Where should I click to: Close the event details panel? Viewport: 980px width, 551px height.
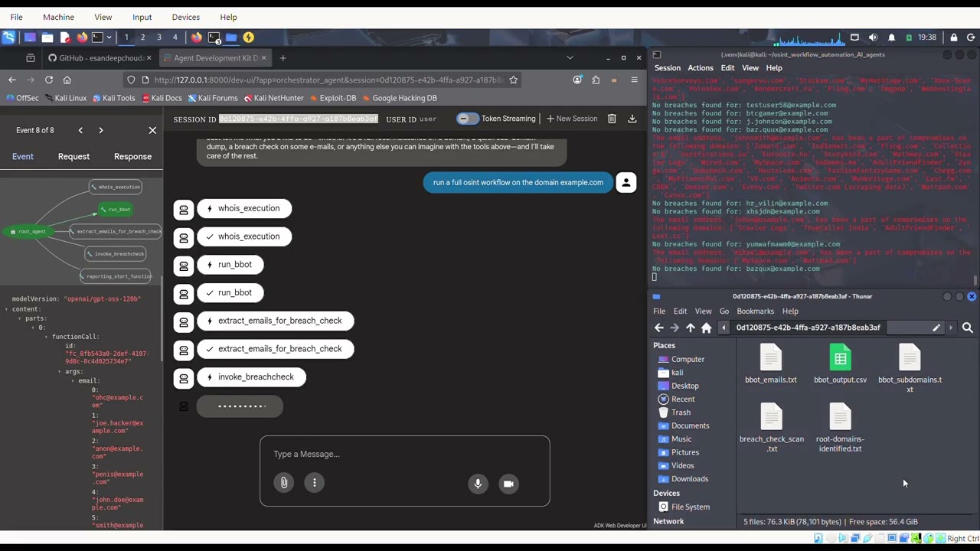[x=152, y=130]
